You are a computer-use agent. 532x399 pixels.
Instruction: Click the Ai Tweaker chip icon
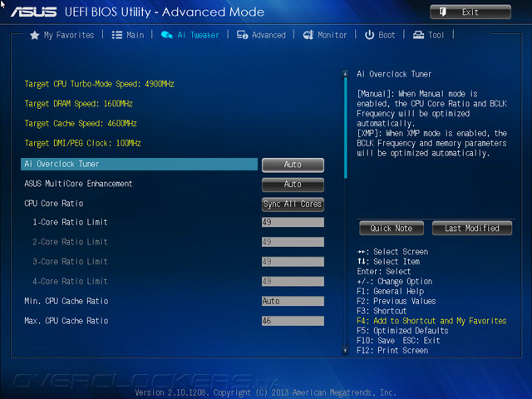pos(166,35)
